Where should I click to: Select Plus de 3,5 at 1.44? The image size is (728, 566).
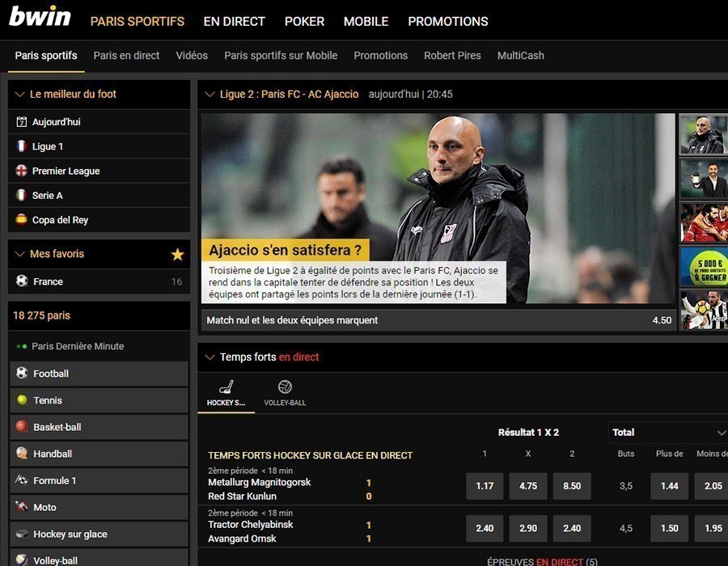click(670, 486)
